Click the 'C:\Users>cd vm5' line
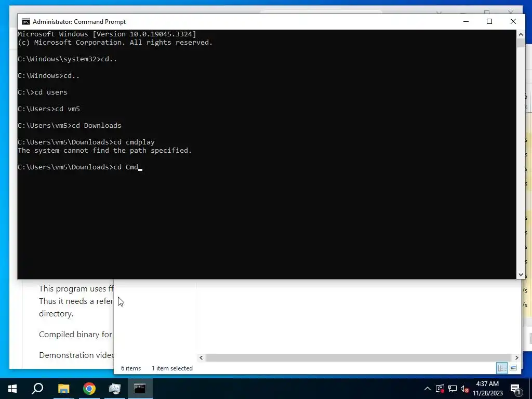Screen dimensions: 532x399 tap(49, 109)
